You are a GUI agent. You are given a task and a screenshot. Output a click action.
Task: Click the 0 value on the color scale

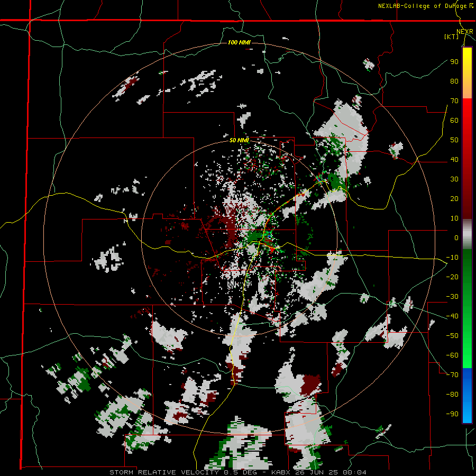(456, 238)
